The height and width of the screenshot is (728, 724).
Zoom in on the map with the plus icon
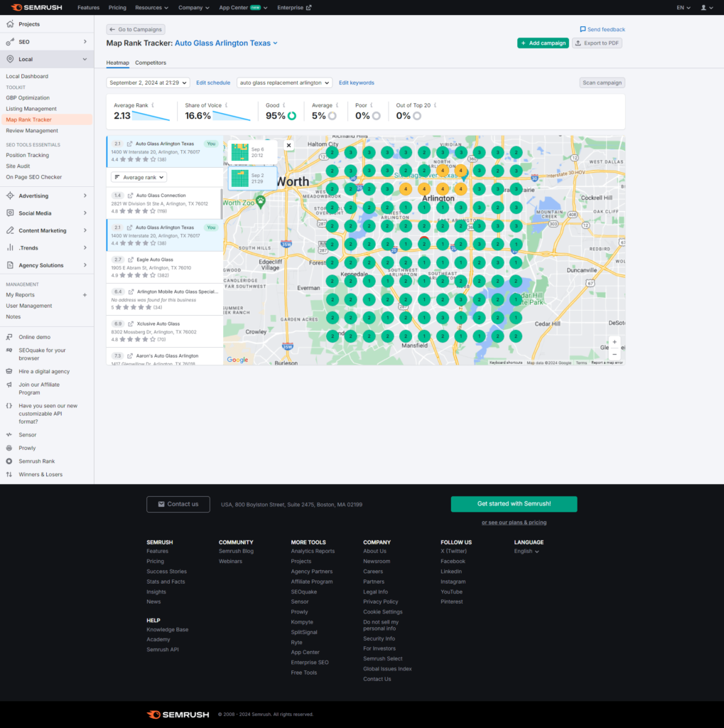click(x=614, y=342)
